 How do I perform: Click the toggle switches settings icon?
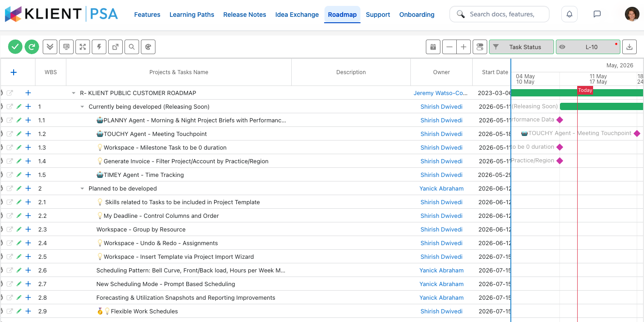click(480, 47)
